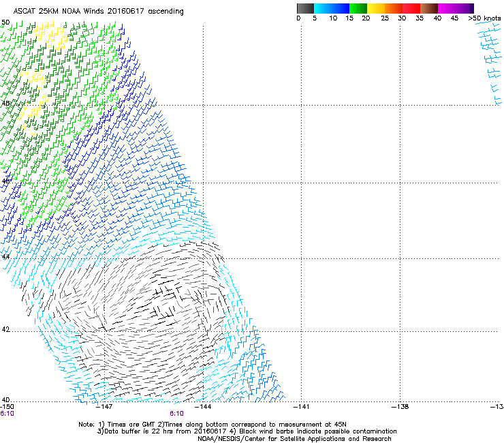Click the purple '6:10' time left of '-144'

pyautogui.click(x=177, y=414)
